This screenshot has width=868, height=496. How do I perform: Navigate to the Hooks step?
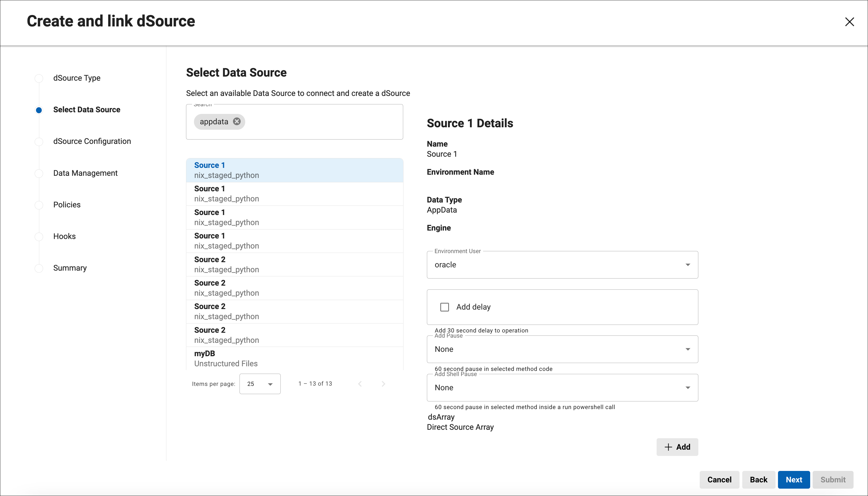(x=39, y=237)
